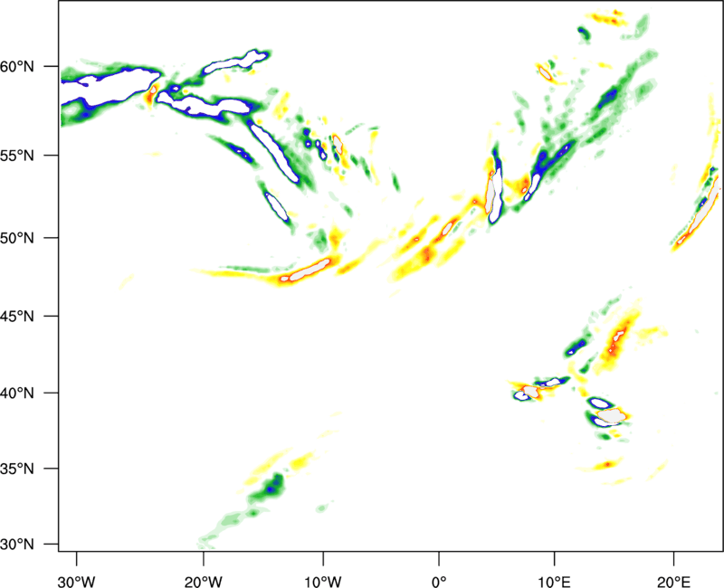Click the 30°W longitude label

76,579
